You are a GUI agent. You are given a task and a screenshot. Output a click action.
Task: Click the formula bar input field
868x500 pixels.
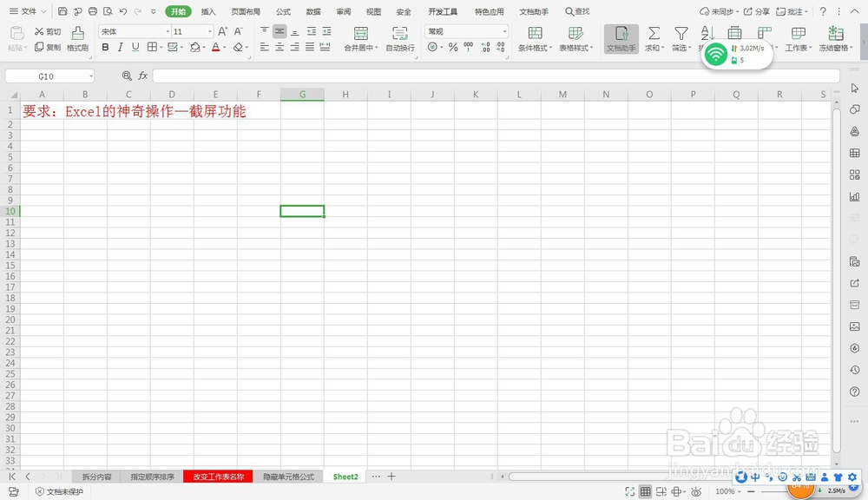click(496, 76)
